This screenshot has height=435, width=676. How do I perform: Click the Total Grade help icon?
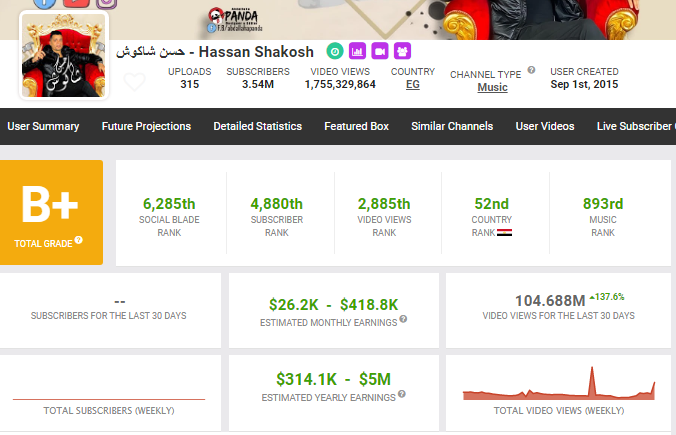(x=79, y=241)
